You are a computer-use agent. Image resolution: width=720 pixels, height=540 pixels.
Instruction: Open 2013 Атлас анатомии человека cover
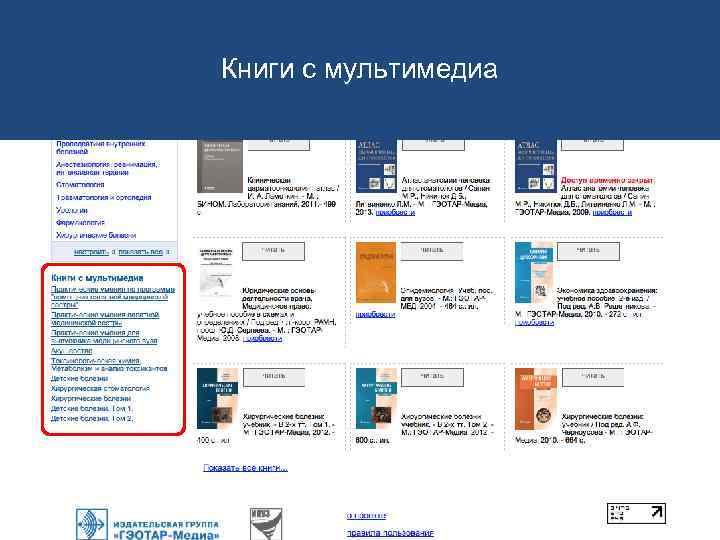[376, 166]
